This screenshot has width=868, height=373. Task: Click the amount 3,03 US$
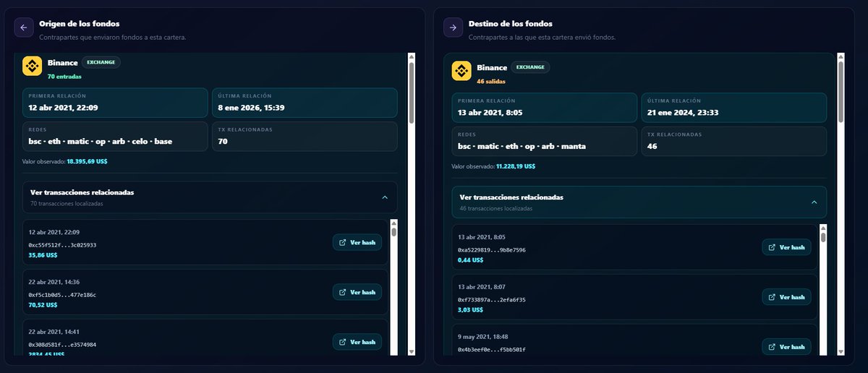470,310
